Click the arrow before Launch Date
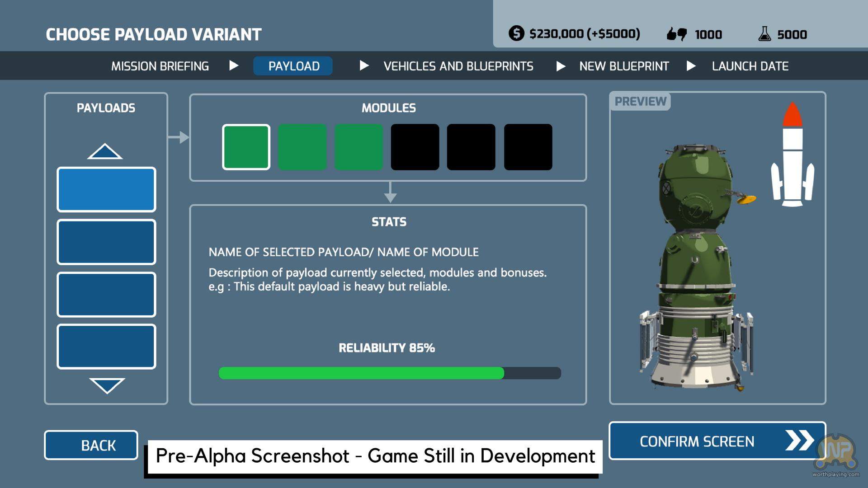The height and width of the screenshot is (488, 868). click(691, 66)
